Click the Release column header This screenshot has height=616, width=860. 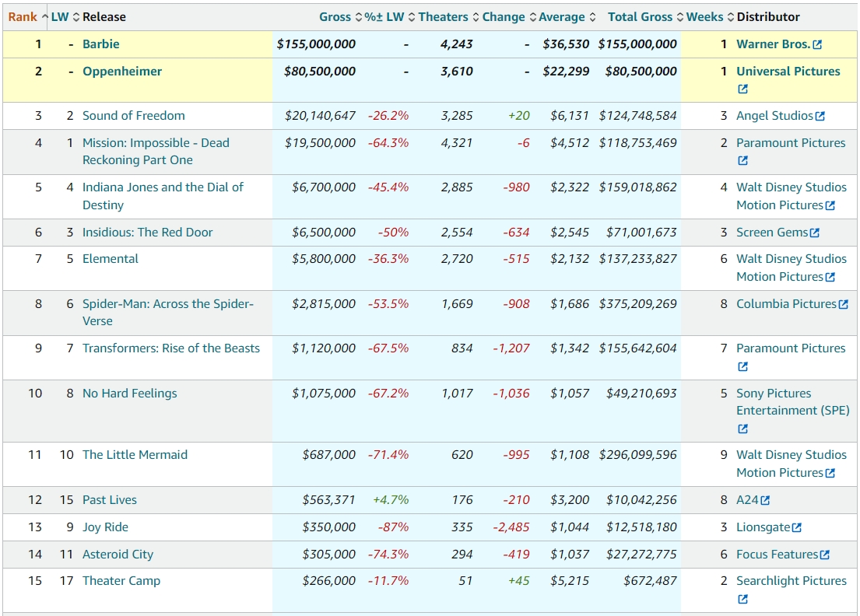point(104,17)
